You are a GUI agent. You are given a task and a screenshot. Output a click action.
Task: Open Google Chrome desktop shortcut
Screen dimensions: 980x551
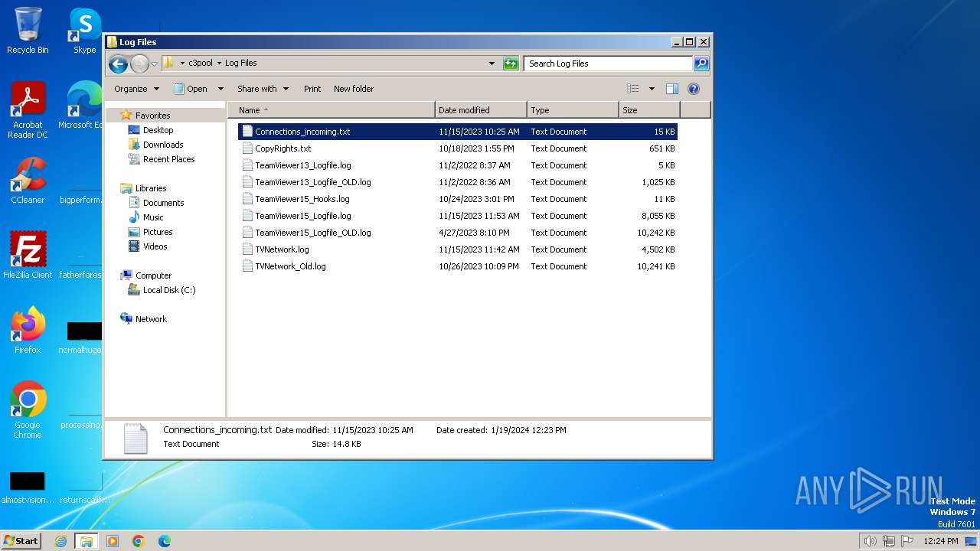(x=28, y=410)
